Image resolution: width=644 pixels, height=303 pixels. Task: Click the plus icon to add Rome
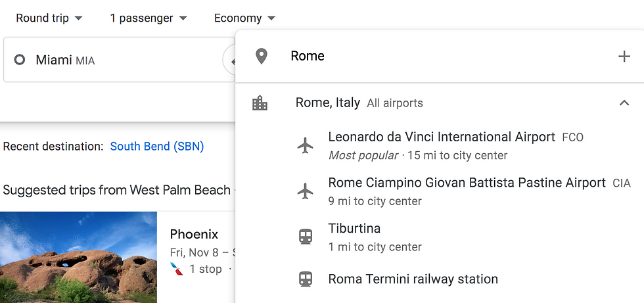click(624, 57)
